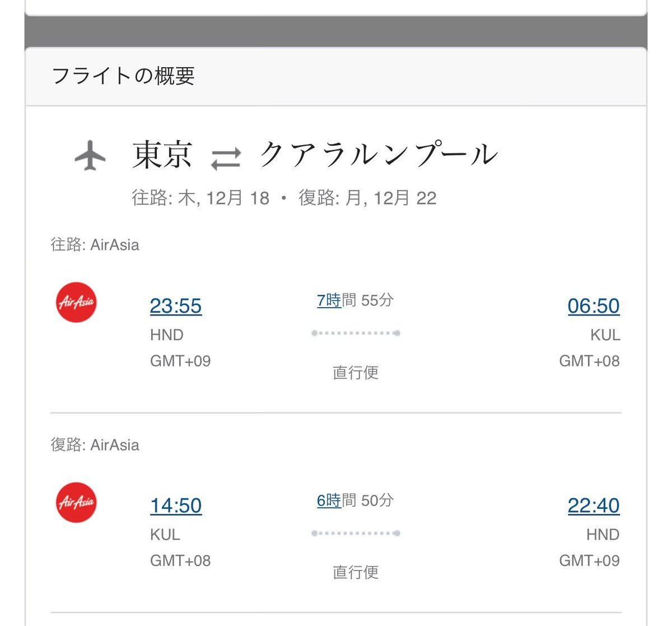Image resolution: width=672 pixels, height=626 pixels.
Task: Click the return flight dotted route line
Action: click(356, 533)
